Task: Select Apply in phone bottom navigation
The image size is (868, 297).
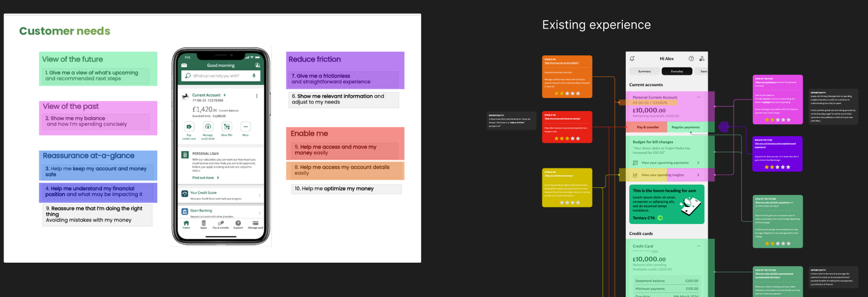Action: pos(203,224)
